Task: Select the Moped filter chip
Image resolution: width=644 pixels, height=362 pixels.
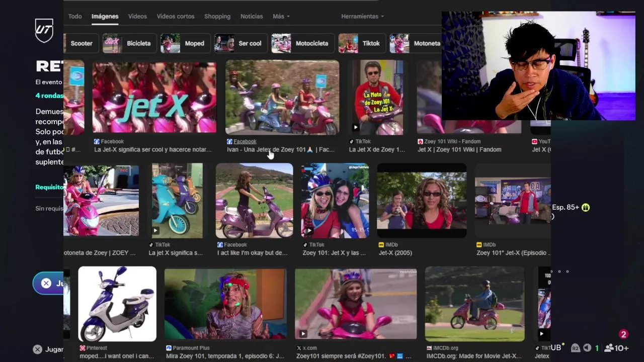Action: (185, 43)
